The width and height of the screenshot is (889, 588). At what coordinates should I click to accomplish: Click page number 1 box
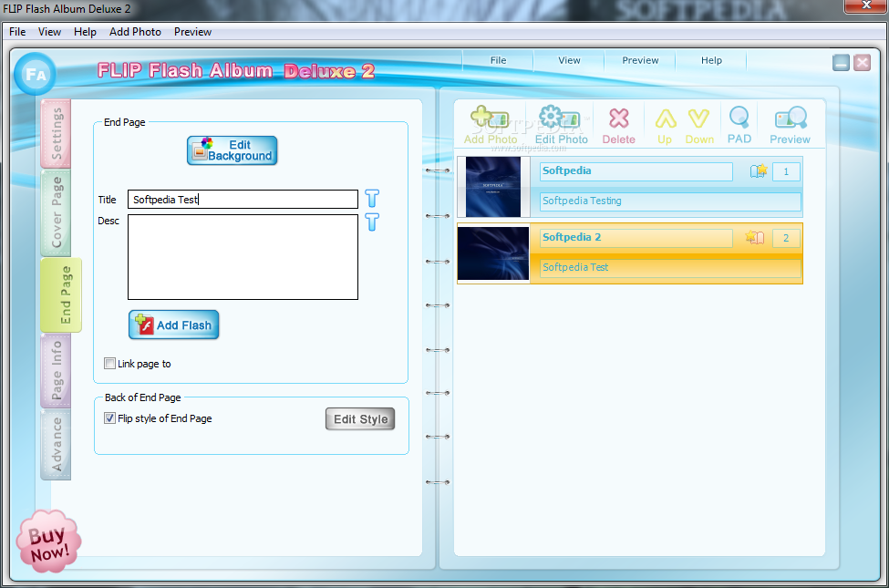pos(786,171)
